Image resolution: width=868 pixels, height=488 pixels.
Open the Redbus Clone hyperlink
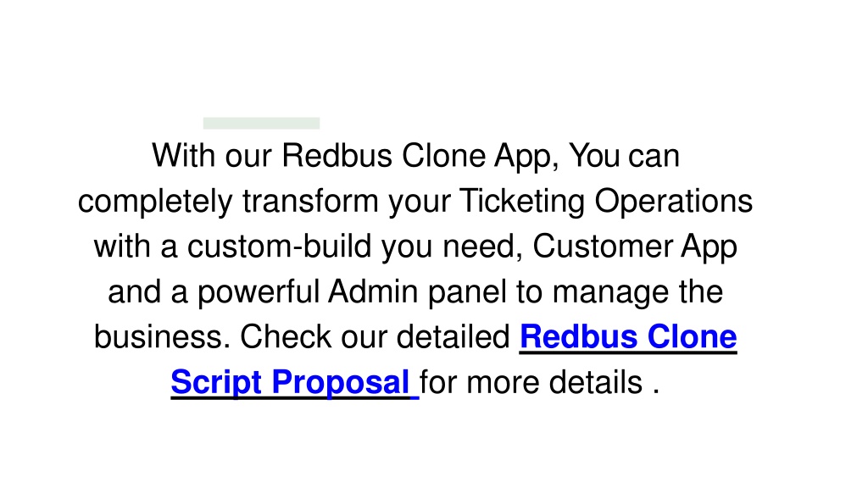coord(628,336)
